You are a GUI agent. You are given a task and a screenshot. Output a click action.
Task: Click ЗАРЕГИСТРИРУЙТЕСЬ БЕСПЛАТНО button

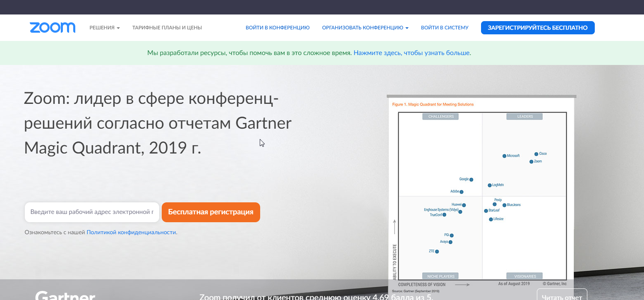(538, 28)
